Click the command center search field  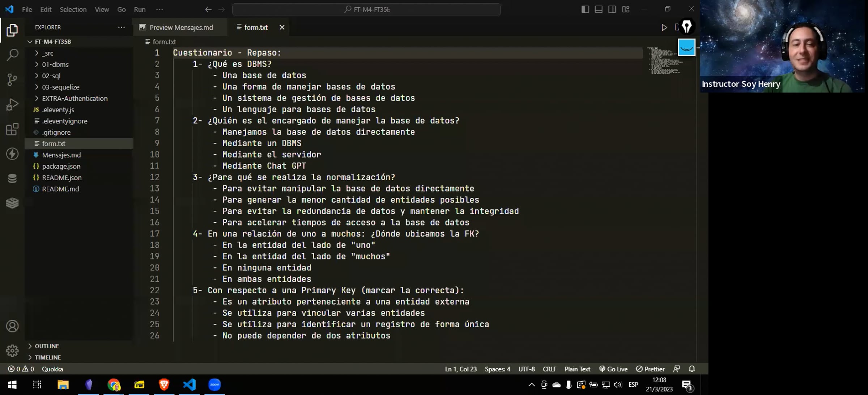[367, 9]
